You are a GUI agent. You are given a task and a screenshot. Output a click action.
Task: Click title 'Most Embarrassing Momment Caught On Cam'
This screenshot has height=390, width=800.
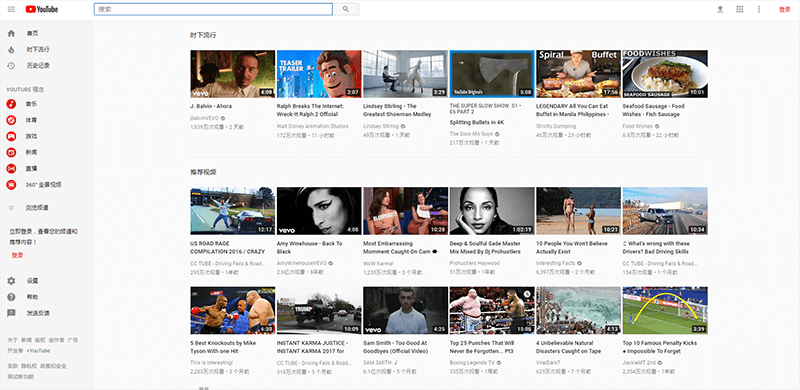(400, 248)
